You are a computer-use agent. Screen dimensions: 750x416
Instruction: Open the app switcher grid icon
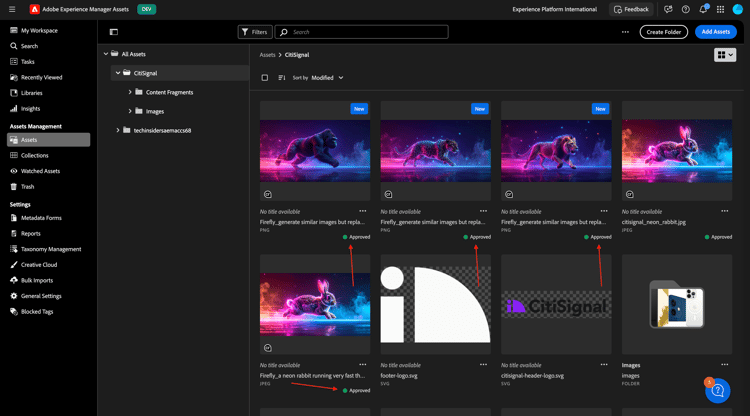point(720,9)
